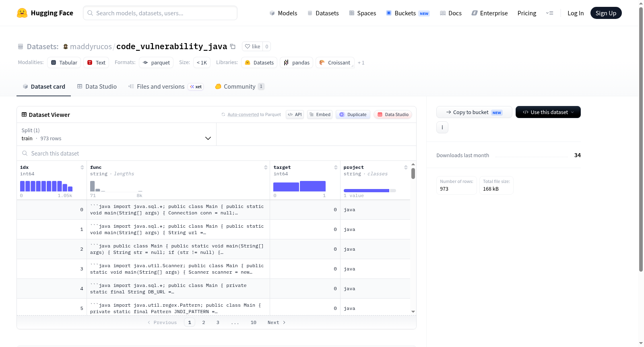Image resolution: width=644 pixels, height=347 pixels.
Task: Sort the idx column with its sort icon
Action: pyautogui.click(x=82, y=167)
